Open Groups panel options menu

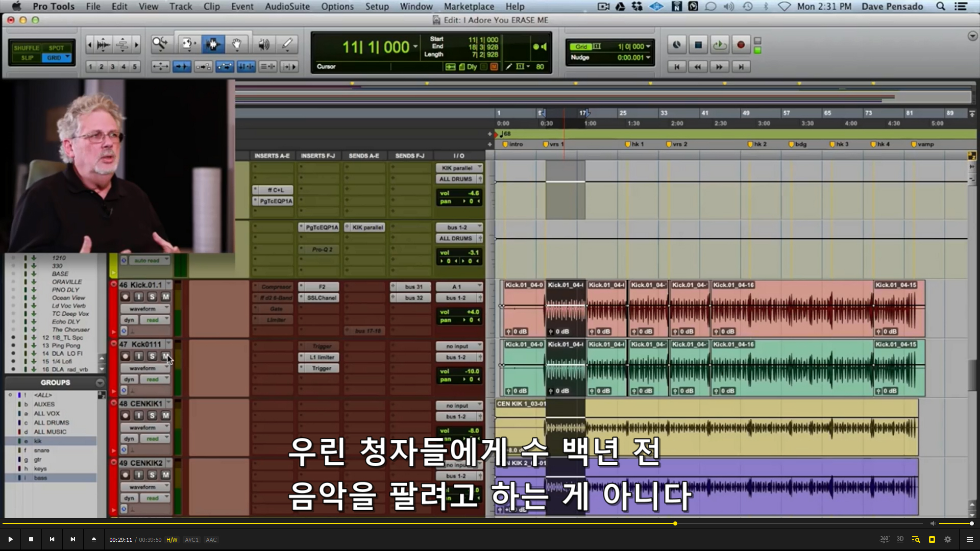pos(100,383)
